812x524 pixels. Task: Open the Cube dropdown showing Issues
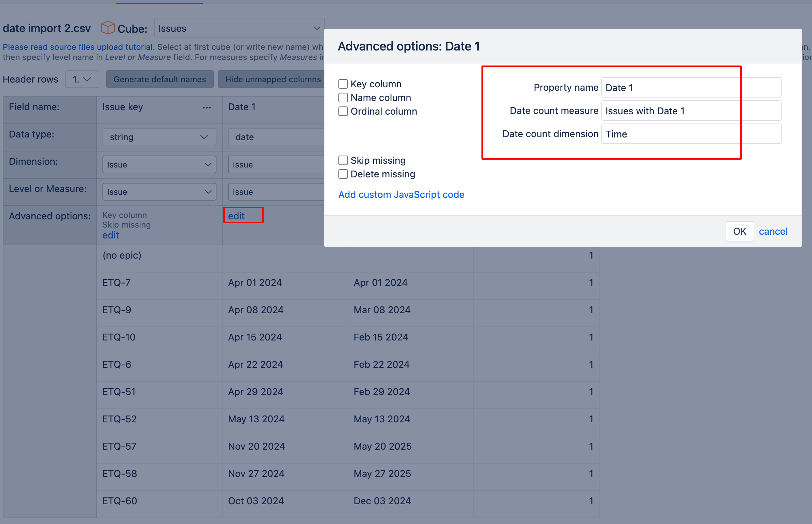coord(239,28)
